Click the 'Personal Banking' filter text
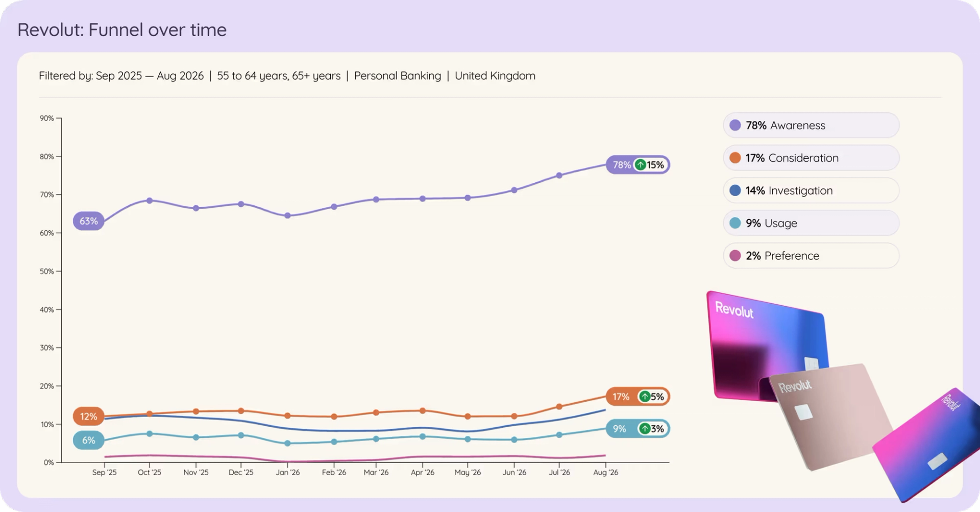 click(x=398, y=76)
